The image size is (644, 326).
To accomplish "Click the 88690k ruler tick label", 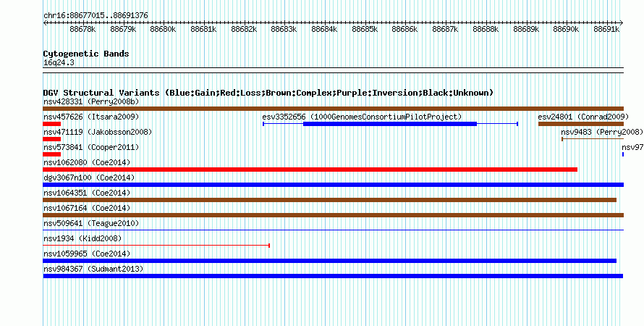I will tap(566, 29).
